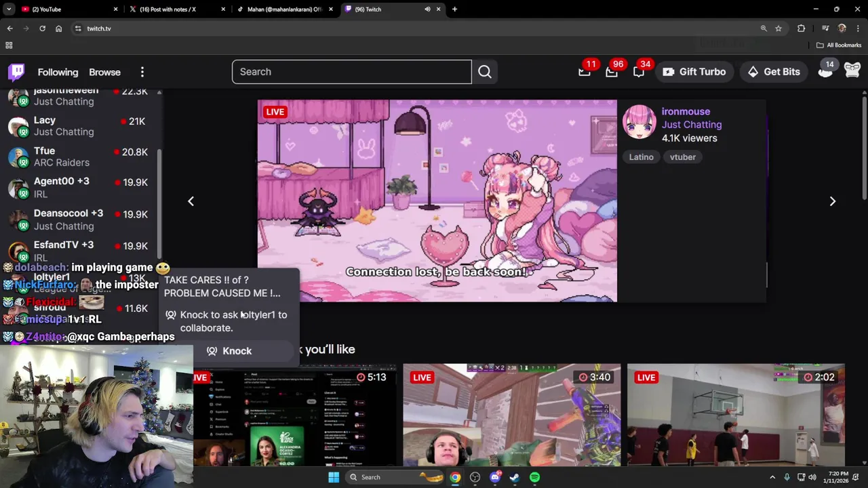Show previous carousel stream arrow
The width and height of the screenshot is (868, 488).
point(191,201)
